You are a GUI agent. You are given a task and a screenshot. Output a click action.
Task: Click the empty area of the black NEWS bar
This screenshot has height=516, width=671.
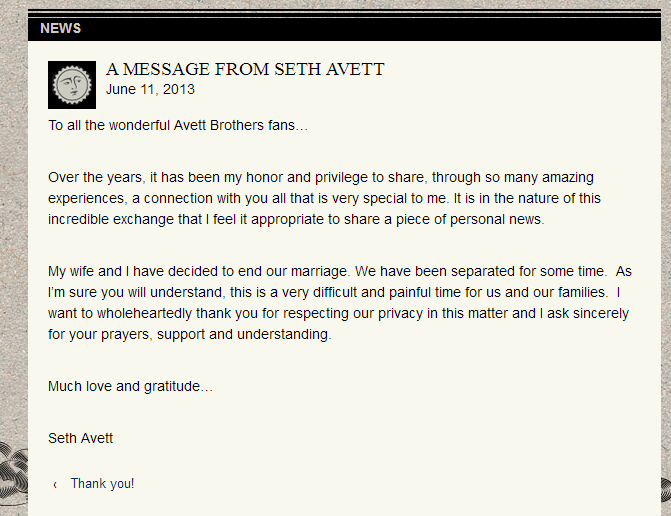[368, 28]
